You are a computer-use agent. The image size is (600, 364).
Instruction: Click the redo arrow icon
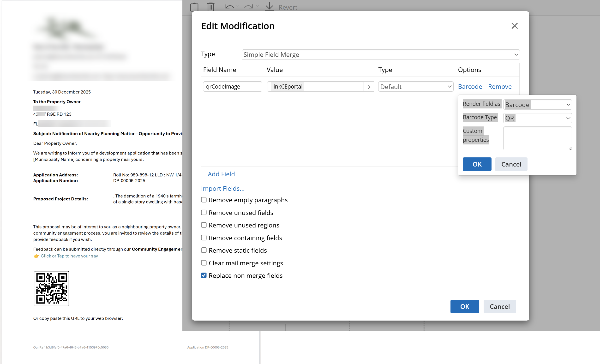(249, 7)
